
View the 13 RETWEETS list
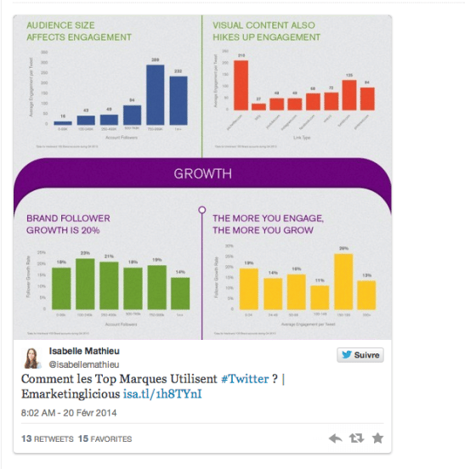click(48, 439)
